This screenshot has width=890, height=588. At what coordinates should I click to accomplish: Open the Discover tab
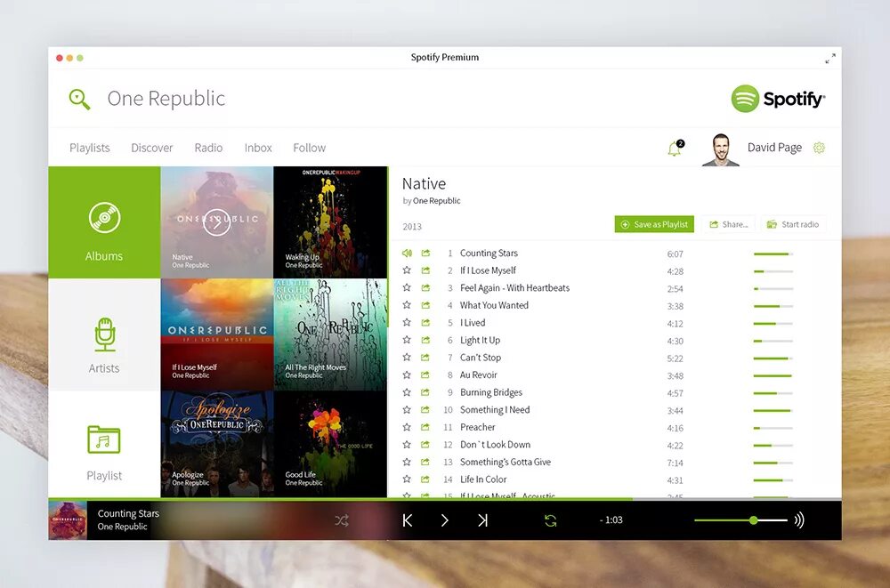pyautogui.click(x=152, y=149)
